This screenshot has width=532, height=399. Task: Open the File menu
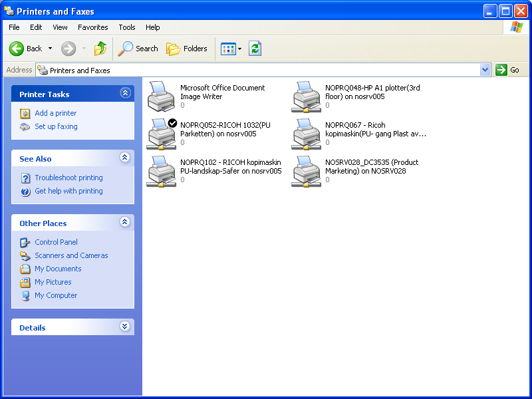pyautogui.click(x=14, y=27)
